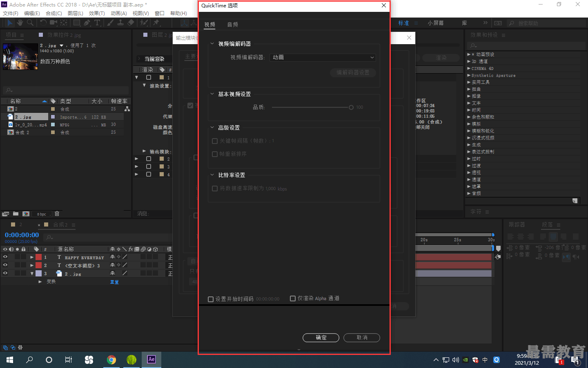Open the 动画(A) menu

pos(119,13)
